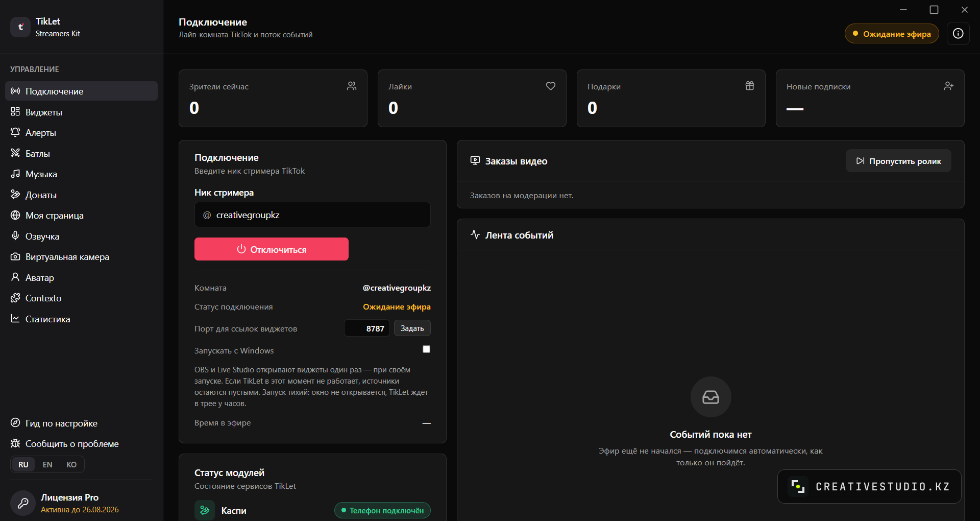980x521 pixels.
Task: Click the TikLet logo icon
Action: click(20, 27)
